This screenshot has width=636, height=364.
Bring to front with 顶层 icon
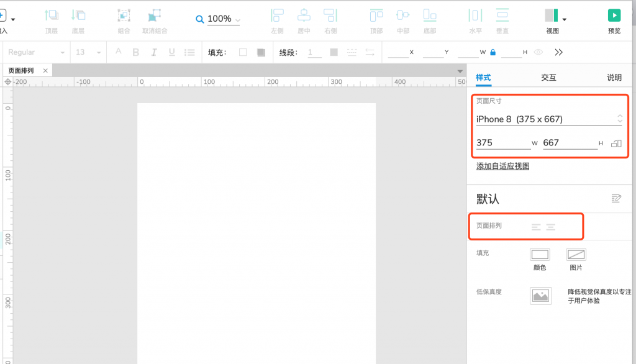pos(52,16)
